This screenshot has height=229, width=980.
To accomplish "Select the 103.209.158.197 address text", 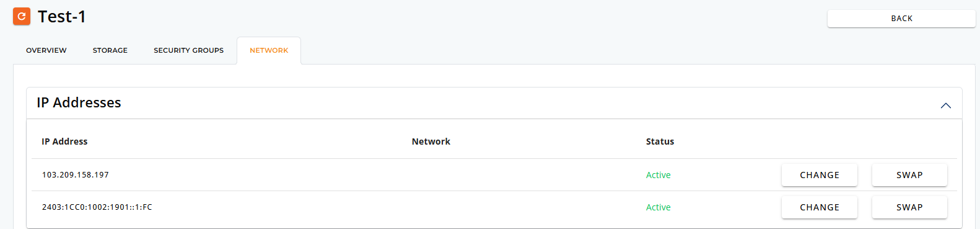I will pyautogui.click(x=76, y=175).
